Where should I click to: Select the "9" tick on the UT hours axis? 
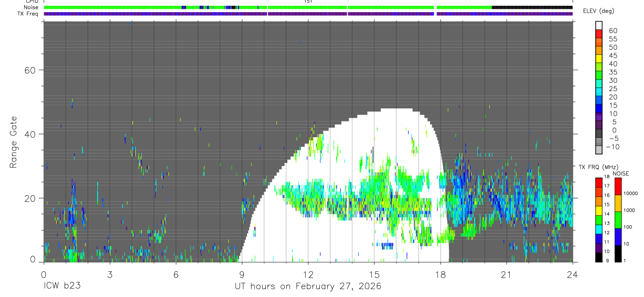[242, 274]
